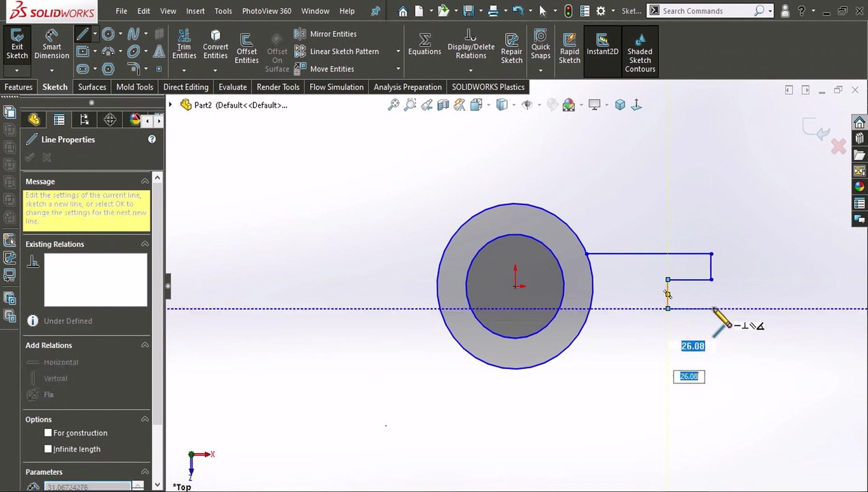Switch to the Flow Simulation tab
The image size is (868, 492).
click(x=337, y=87)
